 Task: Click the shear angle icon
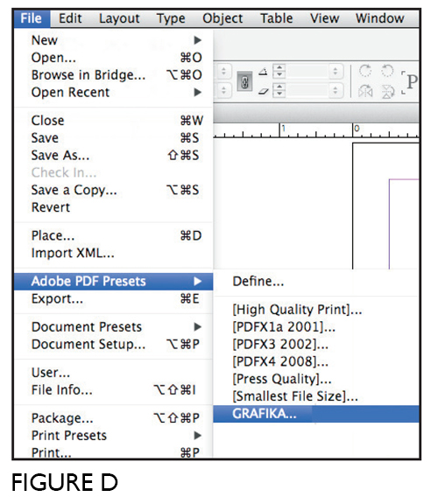(264, 92)
